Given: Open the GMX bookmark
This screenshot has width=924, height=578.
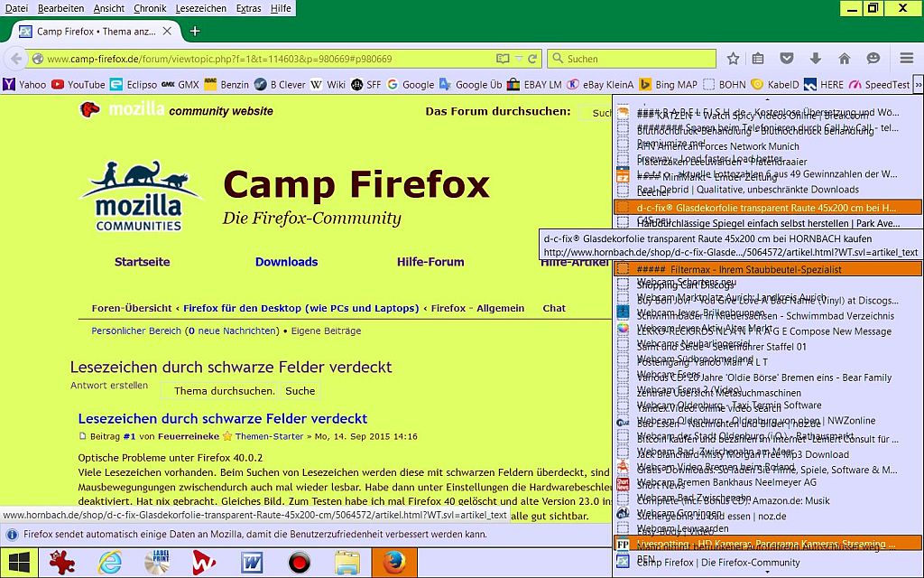Looking at the screenshot, I should click(180, 84).
